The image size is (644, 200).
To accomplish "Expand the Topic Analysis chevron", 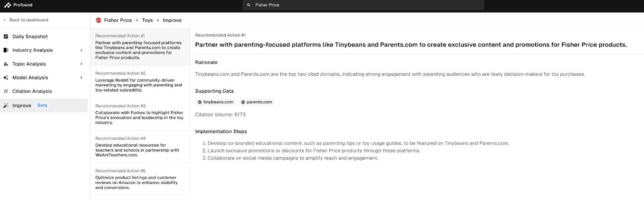I will pyautogui.click(x=81, y=64).
